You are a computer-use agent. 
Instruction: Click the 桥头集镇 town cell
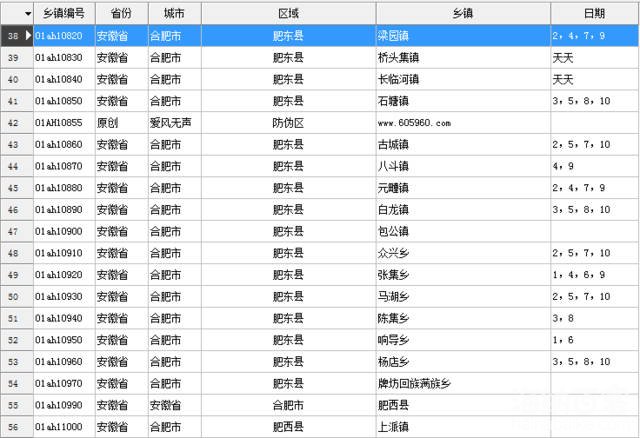398,58
